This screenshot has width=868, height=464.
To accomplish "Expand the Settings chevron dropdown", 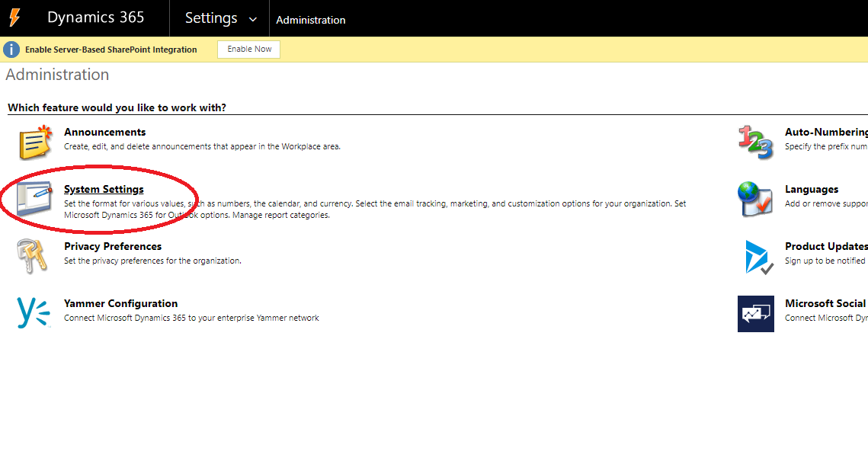I will (x=253, y=19).
